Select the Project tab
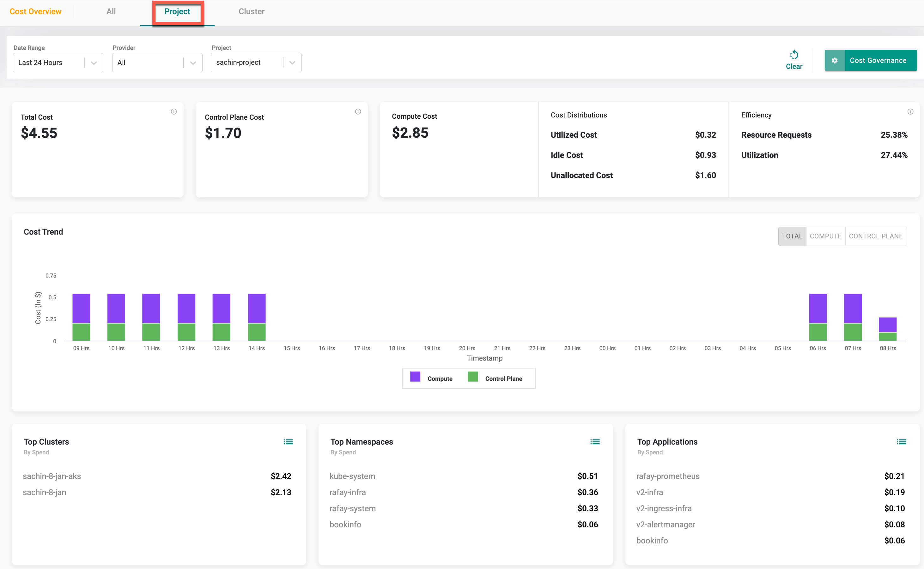Screen dimensions: 924x569 [177, 11]
